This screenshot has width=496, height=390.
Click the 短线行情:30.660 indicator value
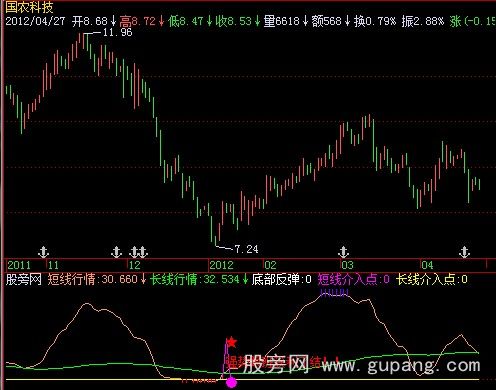[92, 279]
